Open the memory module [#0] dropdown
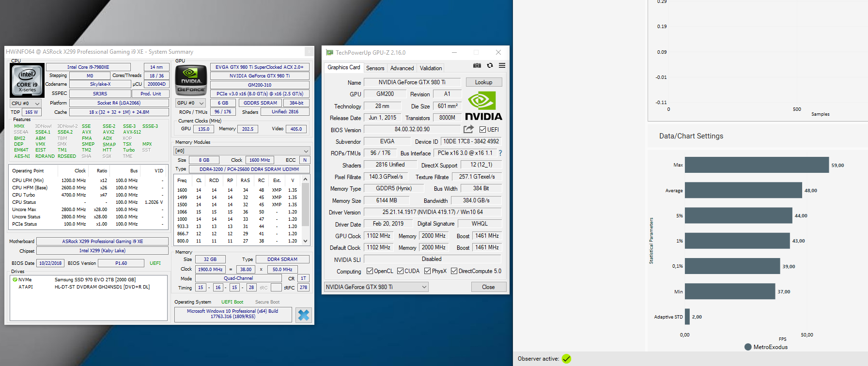The width and height of the screenshot is (868, 366). pos(241,151)
